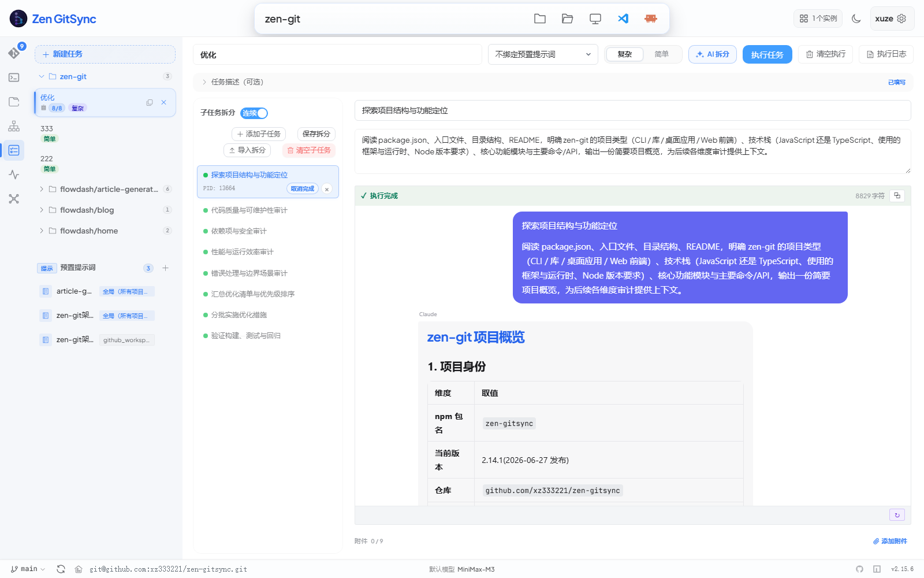Open the hierarchy diagram sidebar icon

[14, 126]
